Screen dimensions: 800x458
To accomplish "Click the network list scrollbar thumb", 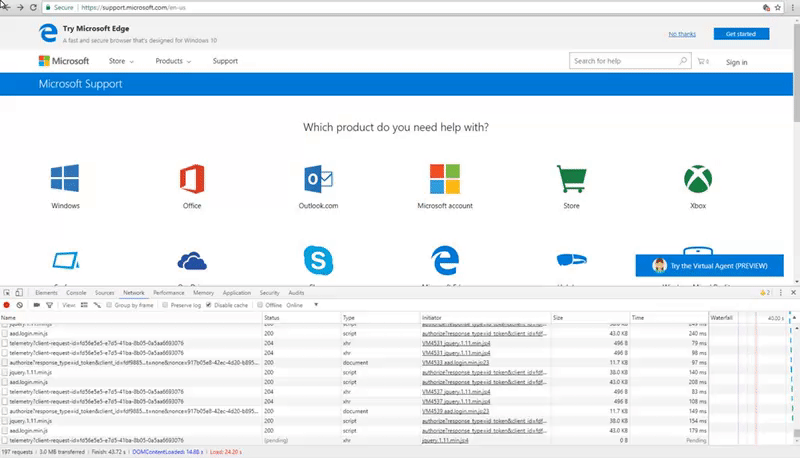I will [796, 433].
